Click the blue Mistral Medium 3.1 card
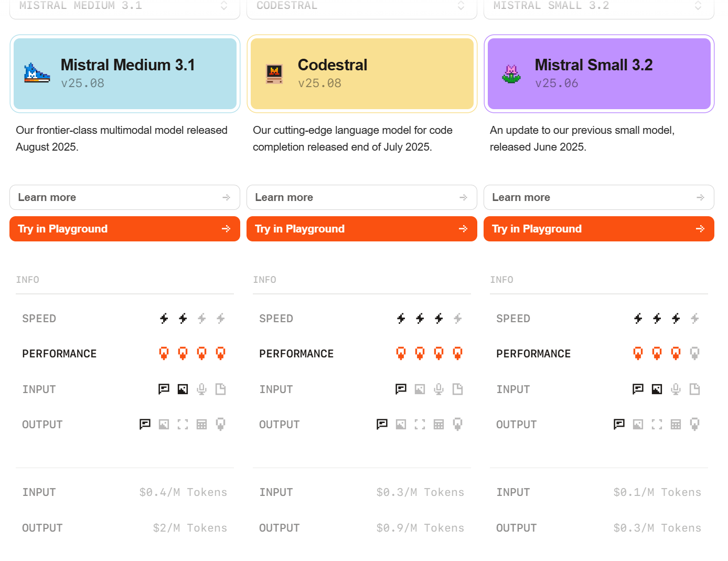The image size is (728, 561). pyautogui.click(x=125, y=73)
